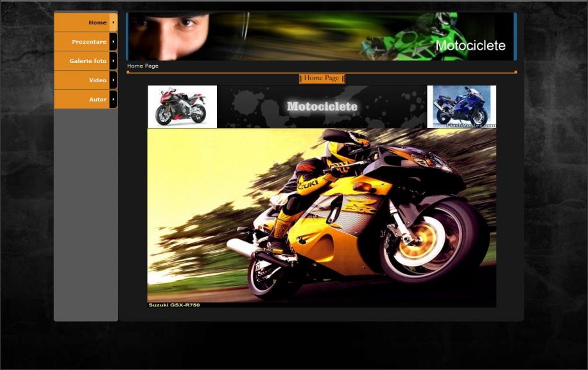Click the orange Home Page heading label
This screenshot has width=588, height=370.
tap(322, 78)
